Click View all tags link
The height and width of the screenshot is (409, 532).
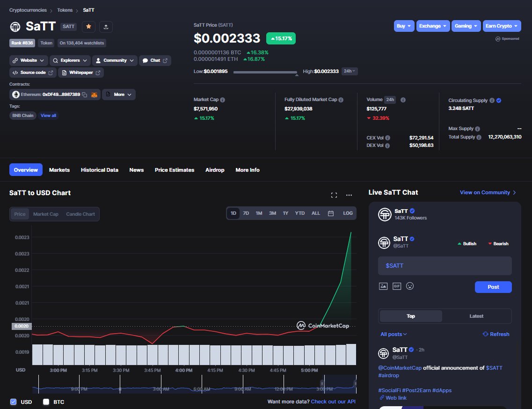48,116
